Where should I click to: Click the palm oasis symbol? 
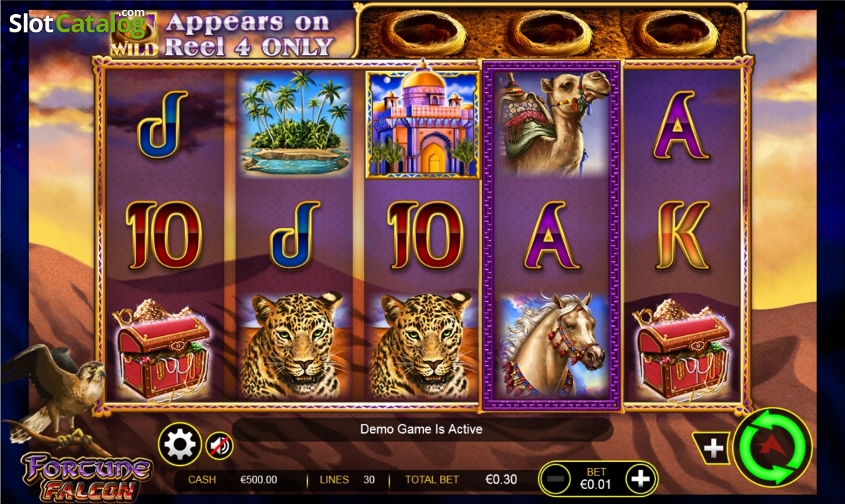(294, 123)
